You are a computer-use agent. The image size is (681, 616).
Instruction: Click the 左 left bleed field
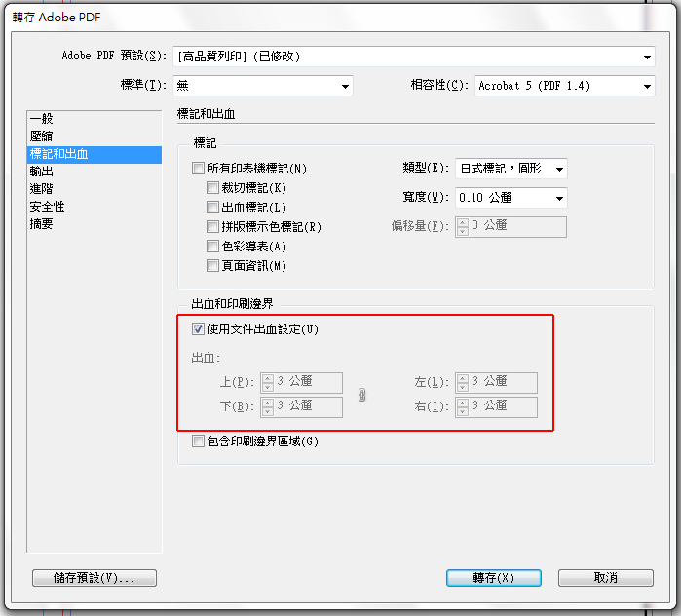point(496,383)
